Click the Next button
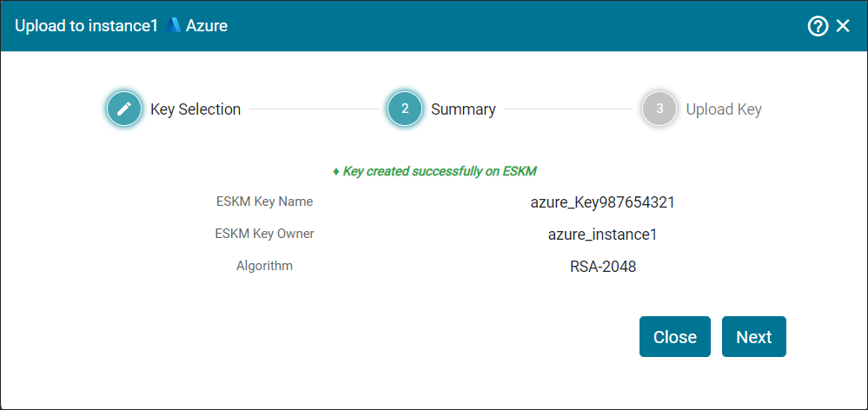Screen dimensions: 868x410 (754, 336)
